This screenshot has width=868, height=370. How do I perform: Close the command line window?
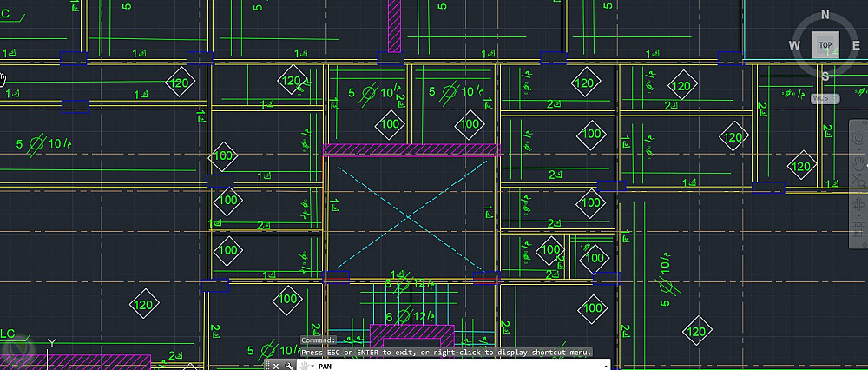pyautogui.click(x=276, y=366)
